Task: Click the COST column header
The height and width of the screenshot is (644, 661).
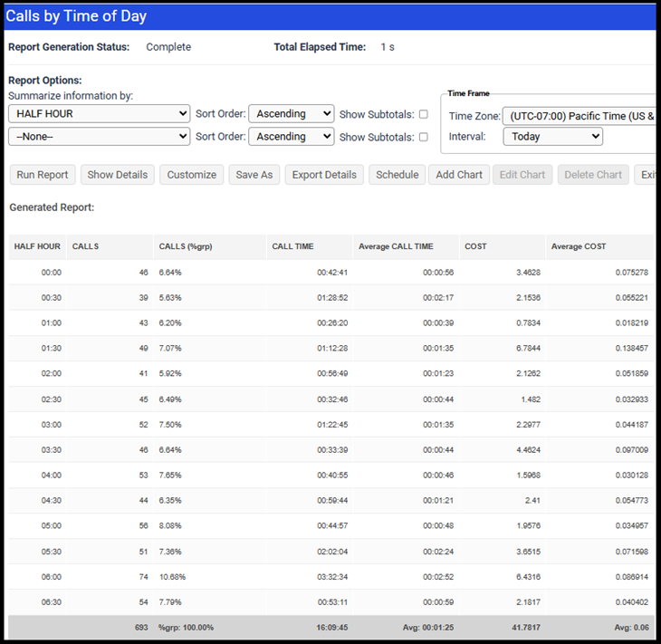Action: [475, 246]
